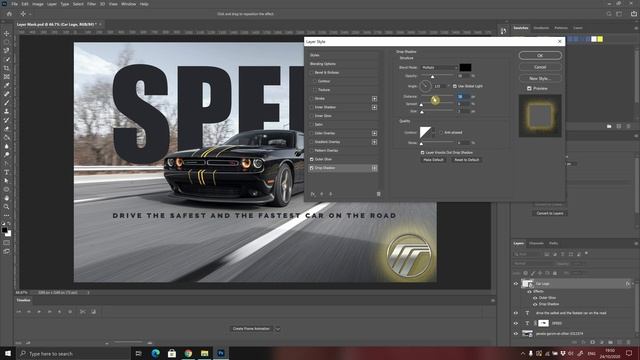Click delete layer icon in Layers panel
The height and width of the screenshot is (360, 640).
pyautogui.click(x=628, y=342)
